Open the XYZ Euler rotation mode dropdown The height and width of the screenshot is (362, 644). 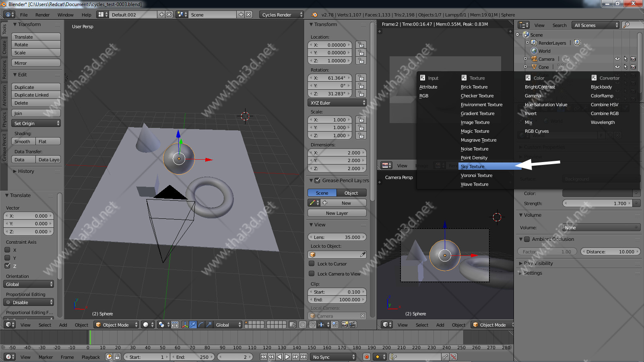337,103
